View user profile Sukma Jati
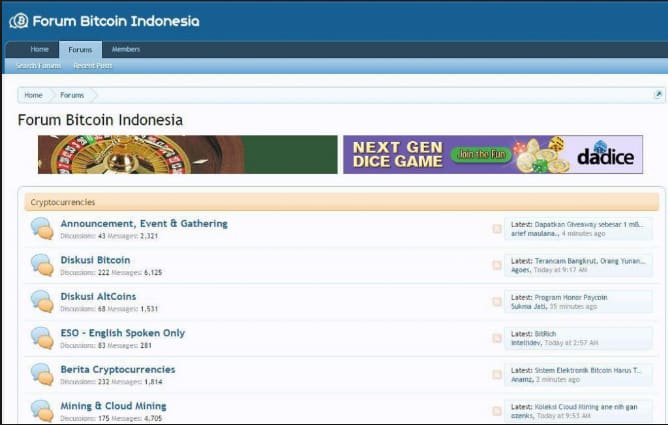Viewport: 668px width, 425px height. [529, 306]
